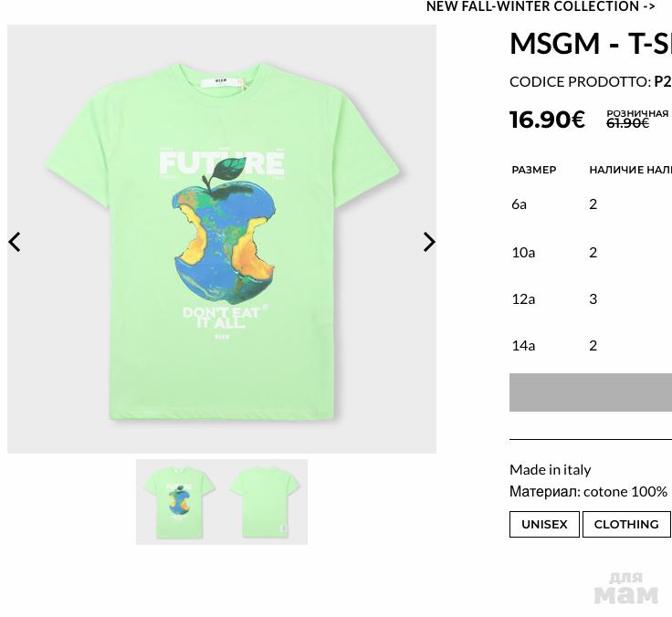Choose size 14a row
672x617 pixels.
pyautogui.click(x=591, y=346)
